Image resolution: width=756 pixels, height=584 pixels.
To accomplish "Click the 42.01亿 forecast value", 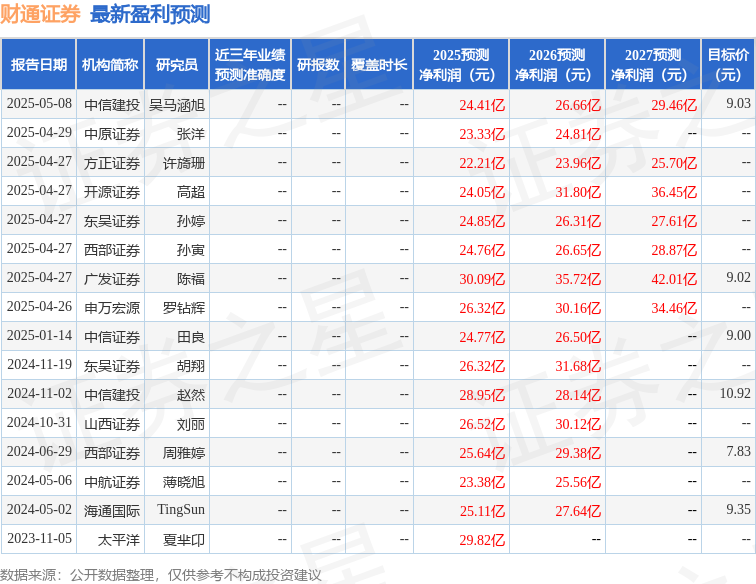I will 674,279.
